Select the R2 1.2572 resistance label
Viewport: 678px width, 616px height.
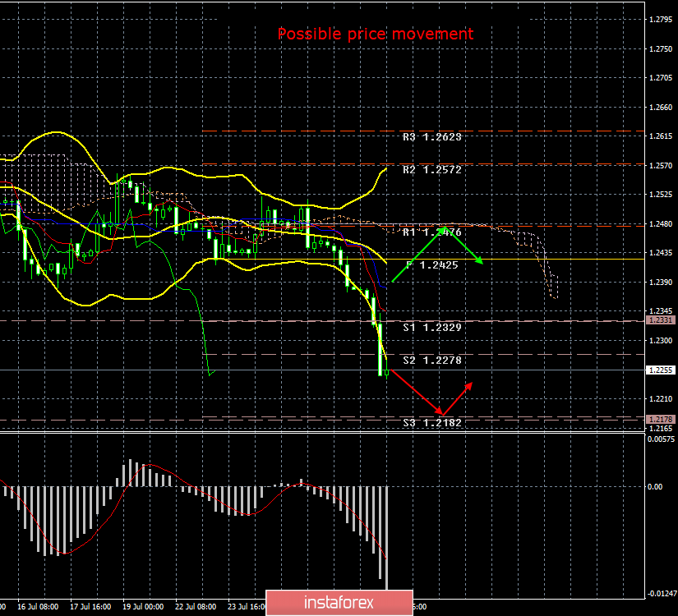point(432,170)
